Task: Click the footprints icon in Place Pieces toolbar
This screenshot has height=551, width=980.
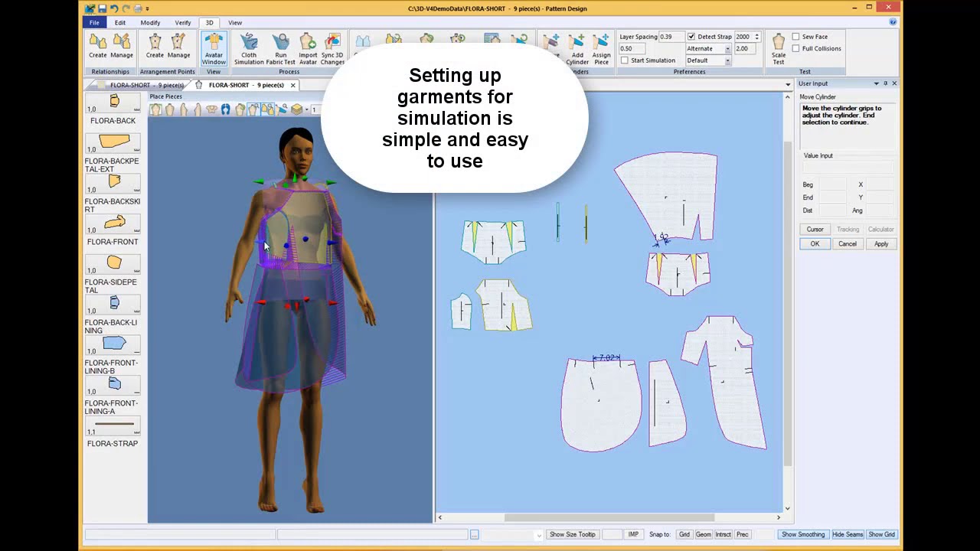Action: (x=225, y=109)
